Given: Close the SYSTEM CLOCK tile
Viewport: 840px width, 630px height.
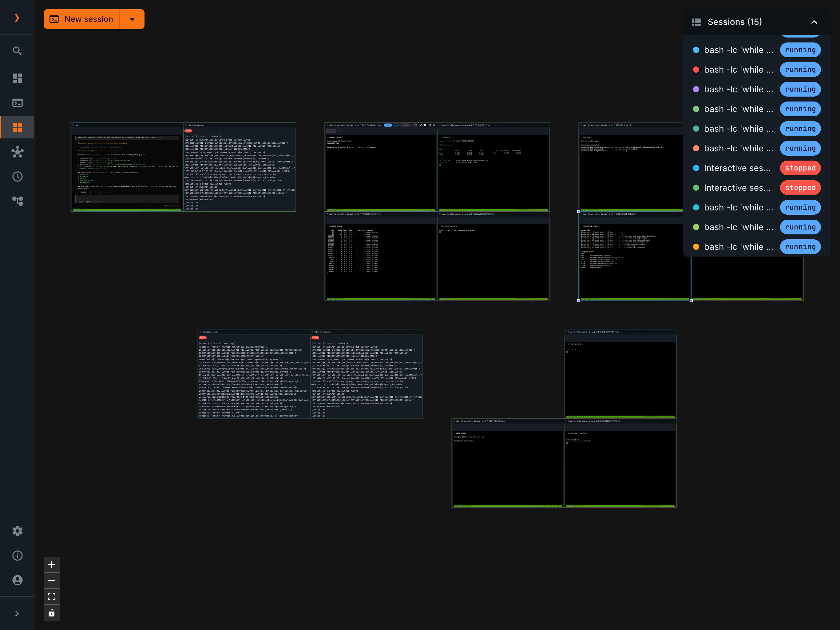Looking at the screenshot, I should click(434, 125).
